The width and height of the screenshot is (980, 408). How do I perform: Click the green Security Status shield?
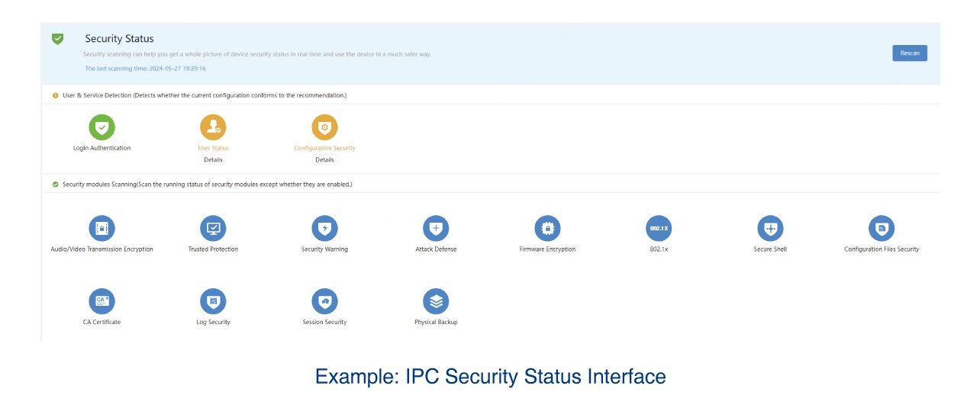[58, 39]
